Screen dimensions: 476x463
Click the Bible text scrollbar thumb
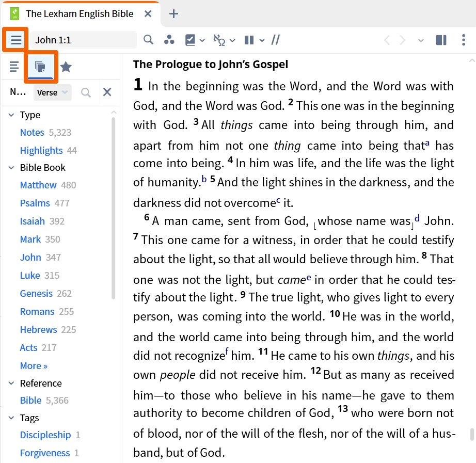472,434
